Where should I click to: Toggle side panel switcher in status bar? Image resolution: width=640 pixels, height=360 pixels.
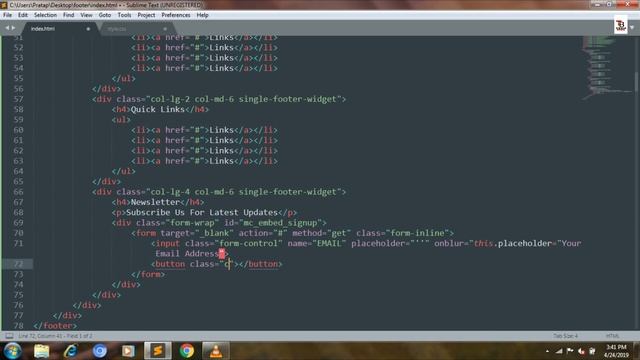(9, 336)
